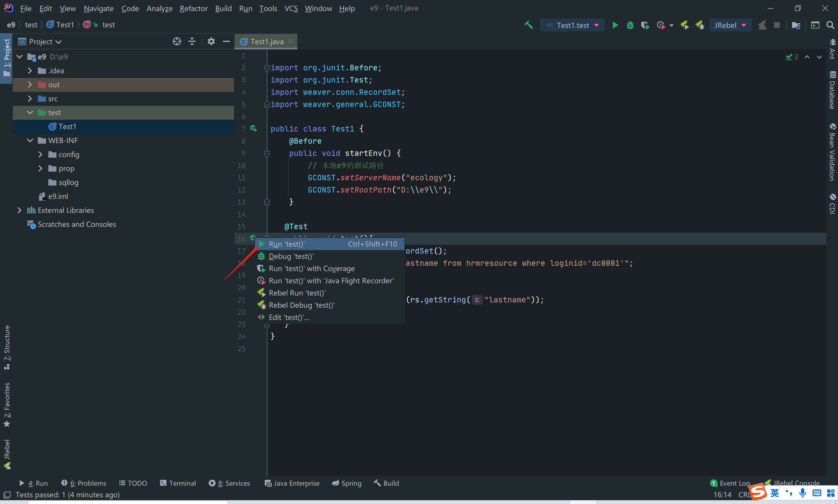Screen dimensions: 838x504
Task: Open the Terminal tool window
Action: click(178, 483)
